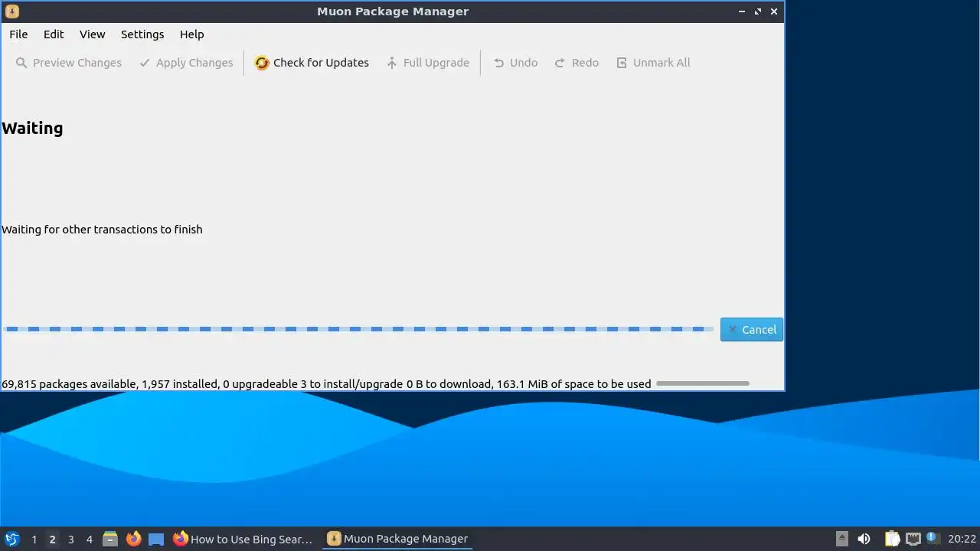Switch to virtual desktop 3
The height and width of the screenshot is (551, 980).
(x=70, y=540)
